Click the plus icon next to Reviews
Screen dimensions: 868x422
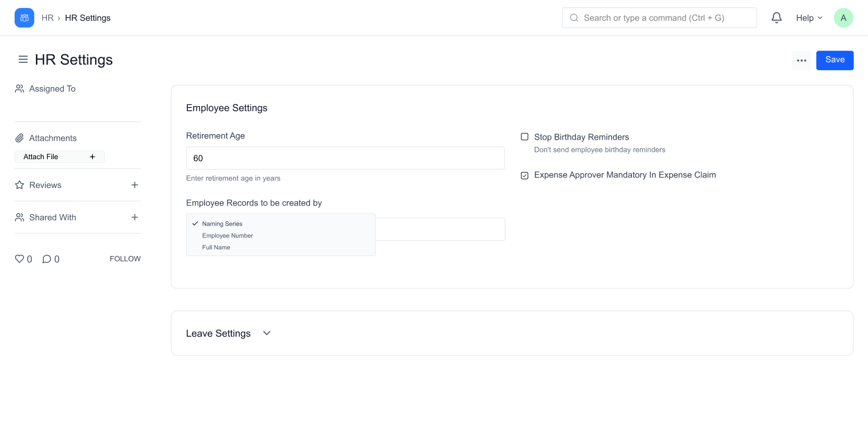(x=135, y=185)
